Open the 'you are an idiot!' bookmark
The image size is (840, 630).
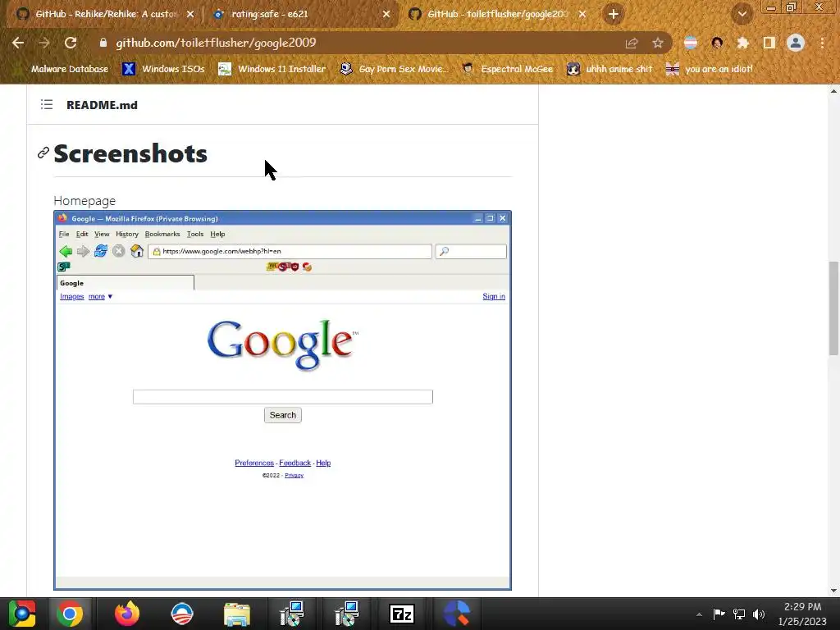[x=709, y=69]
